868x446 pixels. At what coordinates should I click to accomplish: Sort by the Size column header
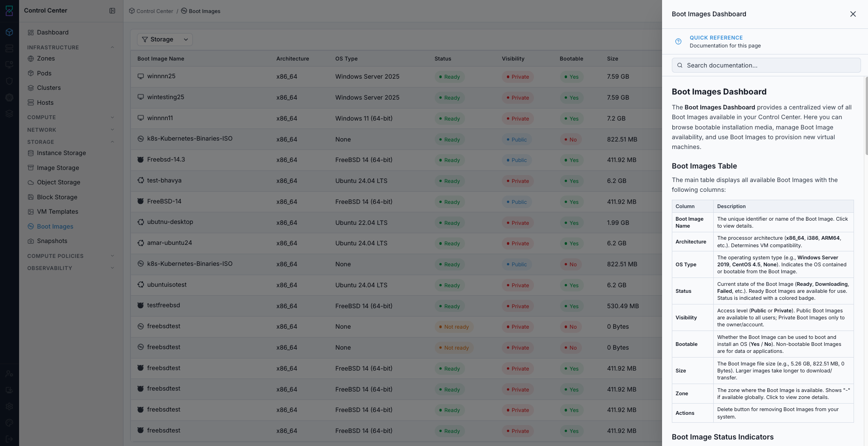(612, 59)
